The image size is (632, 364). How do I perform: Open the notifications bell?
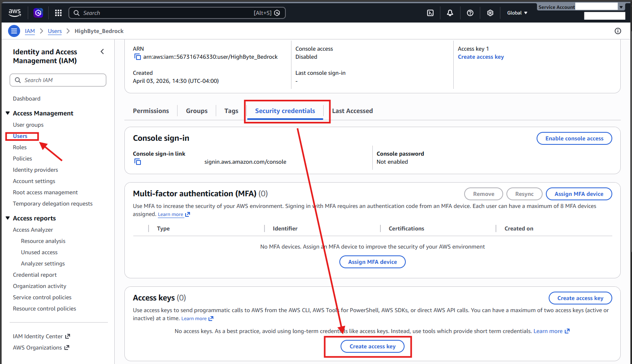(x=450, y=13)
